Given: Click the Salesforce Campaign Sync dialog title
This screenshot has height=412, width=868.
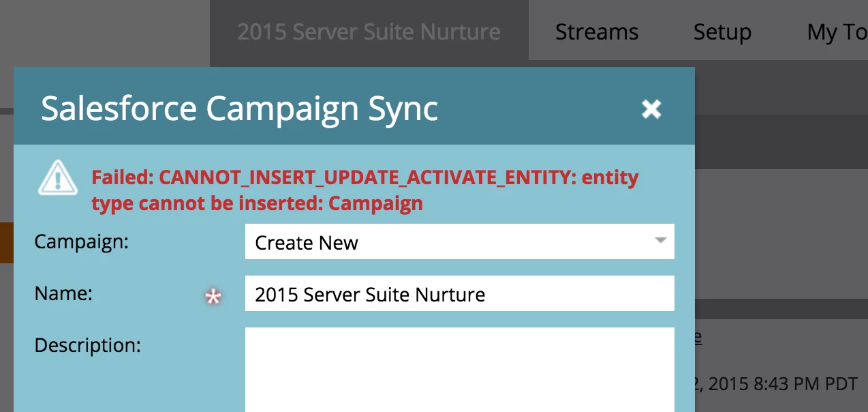Looking at the screenshot, I should pyautogui.click(x=239, y=108).
